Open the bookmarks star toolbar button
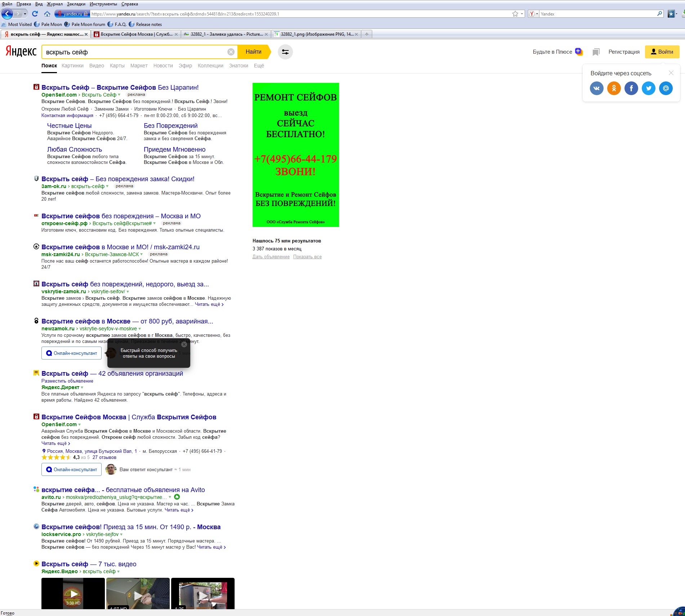Screen dimensions: 685x616 tap(671, 14)
